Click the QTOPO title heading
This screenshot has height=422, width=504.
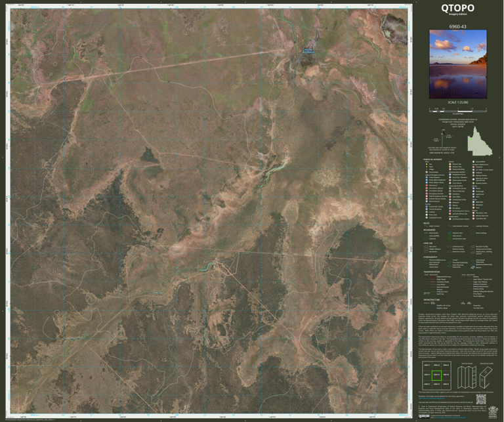(457, 8)
